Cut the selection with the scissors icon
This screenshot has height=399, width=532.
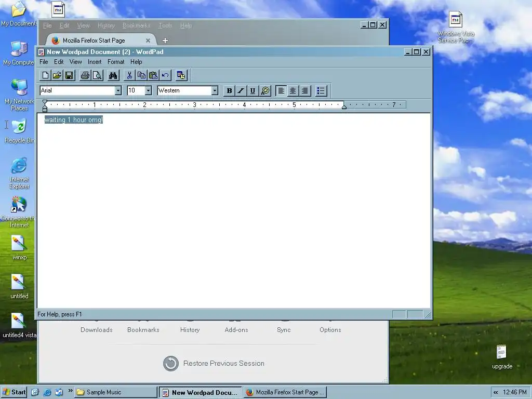pyautogui.click(x=129, y=75)
